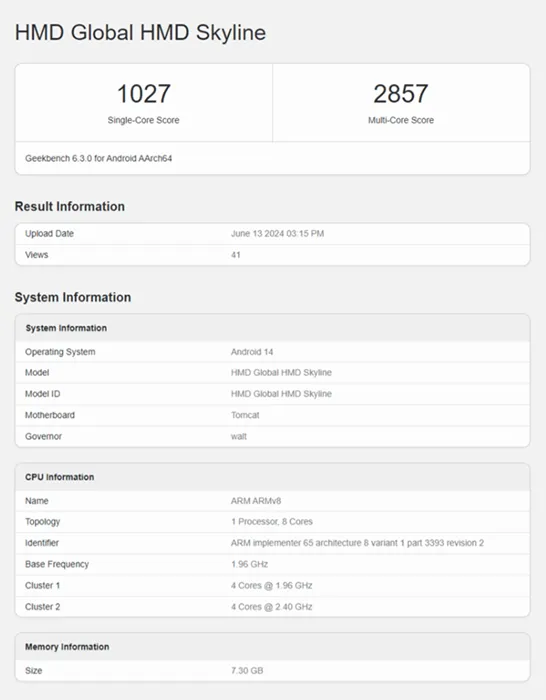Viewport: 546px width, 700px height.
Task: Select the 2857 multi-core score value
Action: [x=400, y=94]
